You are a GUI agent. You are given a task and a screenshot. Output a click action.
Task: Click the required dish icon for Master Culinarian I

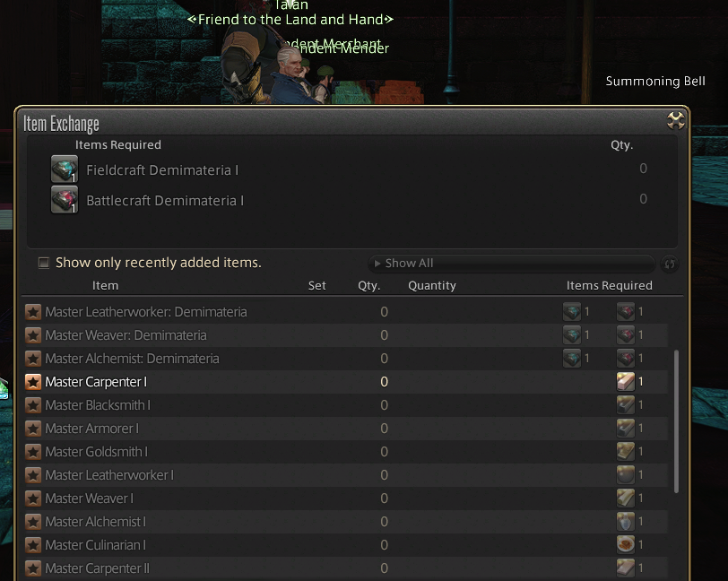(x=626, y=545)
